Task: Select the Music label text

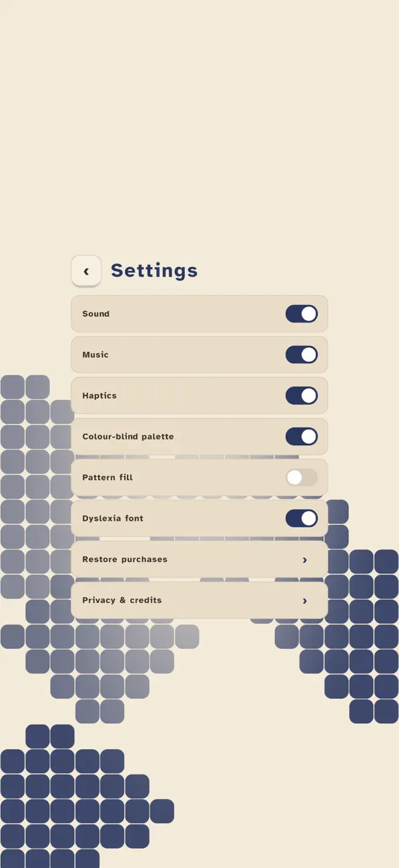Action: pyautogui.click(x=95, y=355)
